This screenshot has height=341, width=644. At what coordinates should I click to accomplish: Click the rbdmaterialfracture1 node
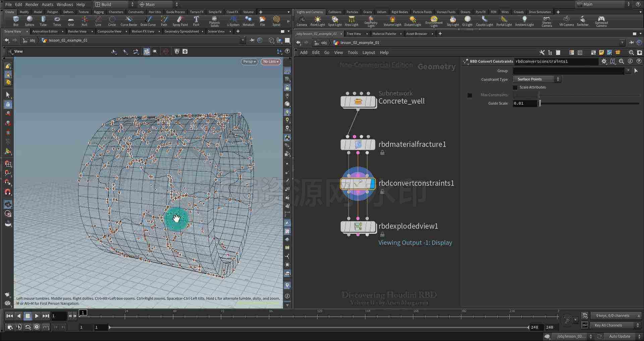(358, 145)
